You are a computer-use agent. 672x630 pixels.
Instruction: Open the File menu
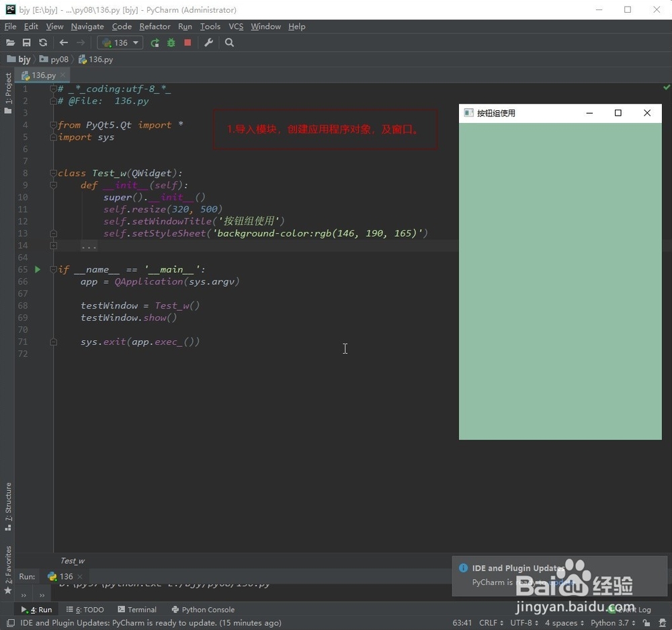click(10, 27)
